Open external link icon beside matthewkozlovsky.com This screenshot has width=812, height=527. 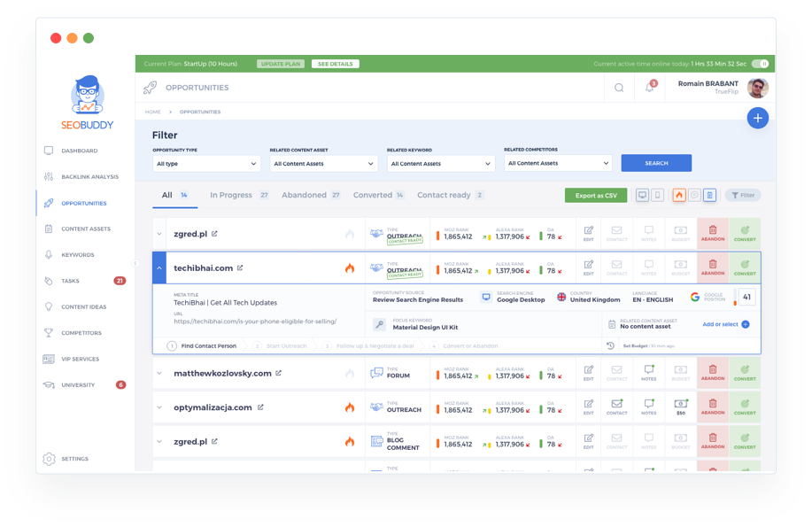coord(278,373)
